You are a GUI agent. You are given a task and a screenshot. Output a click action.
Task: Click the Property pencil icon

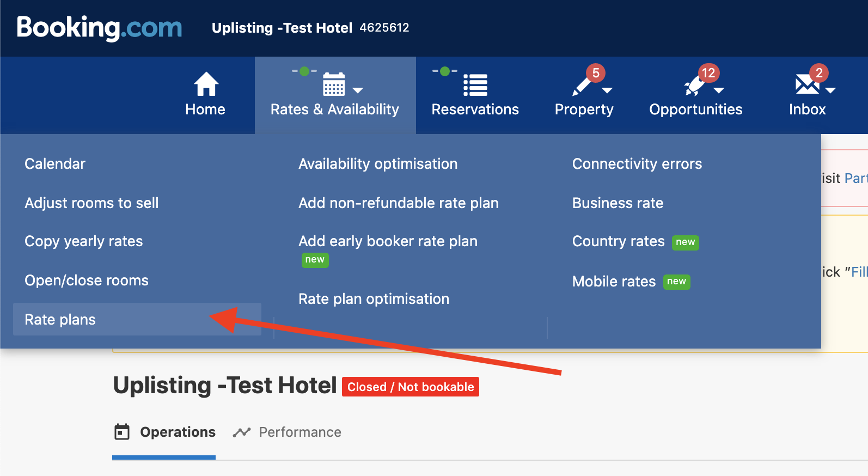coord(582,86)
